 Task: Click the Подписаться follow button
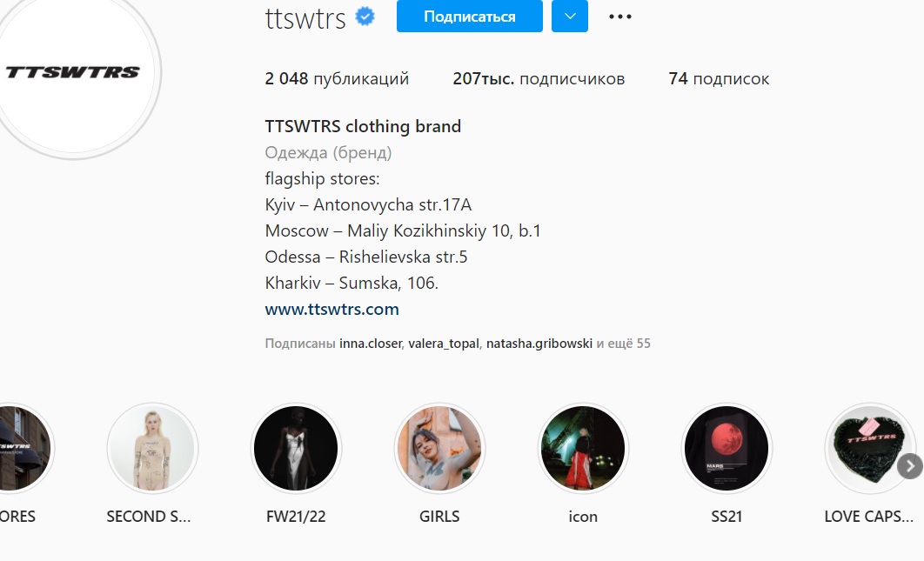click(x=469, y=16)
